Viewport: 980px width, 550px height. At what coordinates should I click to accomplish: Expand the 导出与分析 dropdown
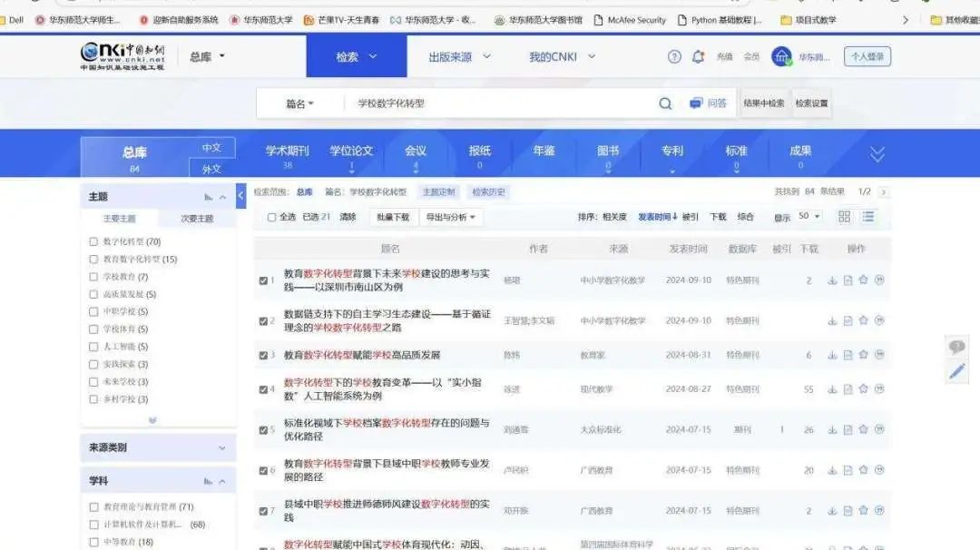coord(453,217)
